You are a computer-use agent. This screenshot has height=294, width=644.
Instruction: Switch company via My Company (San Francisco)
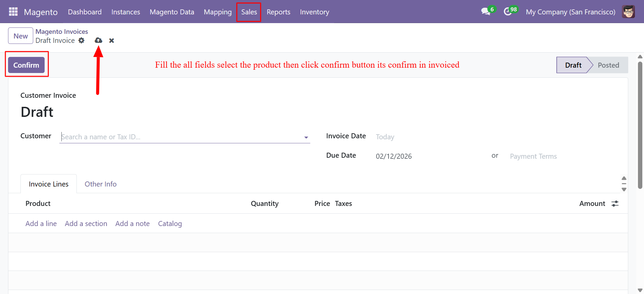(x=571, y=12)
